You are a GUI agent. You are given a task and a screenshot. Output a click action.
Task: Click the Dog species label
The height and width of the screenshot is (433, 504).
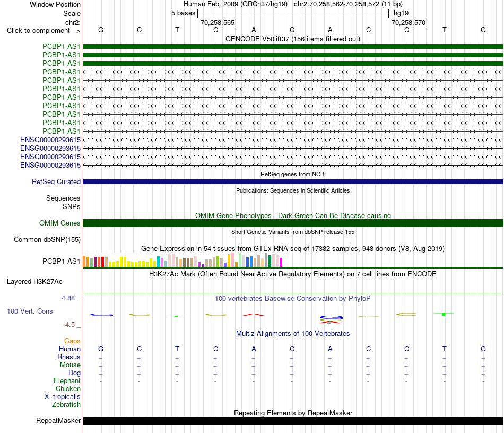(75, 373)
